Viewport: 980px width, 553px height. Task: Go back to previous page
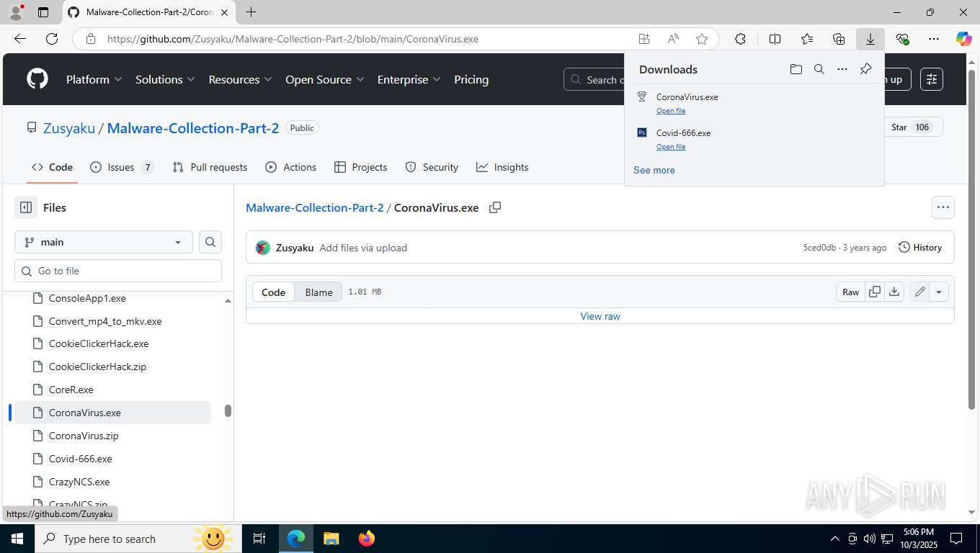pos(20,39)
